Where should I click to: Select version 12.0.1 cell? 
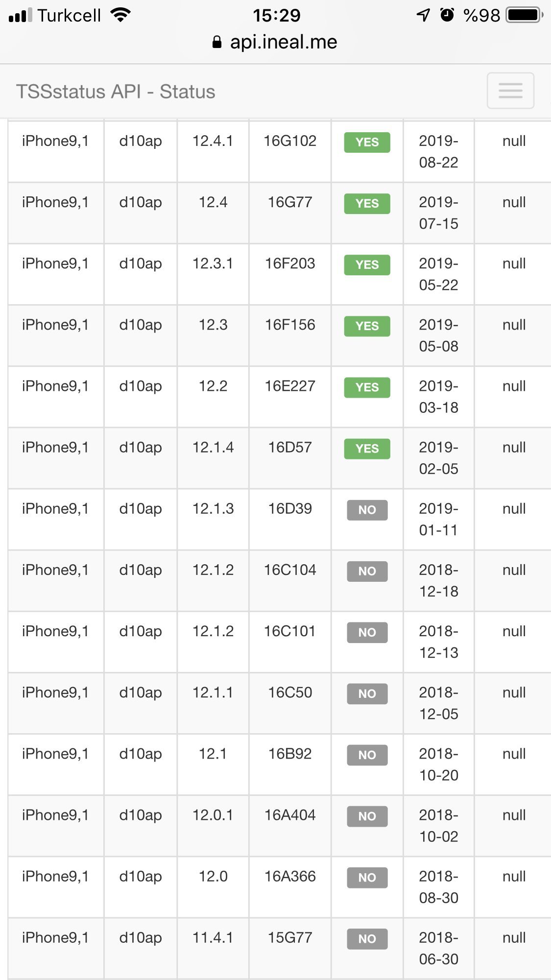click(213, 826)
